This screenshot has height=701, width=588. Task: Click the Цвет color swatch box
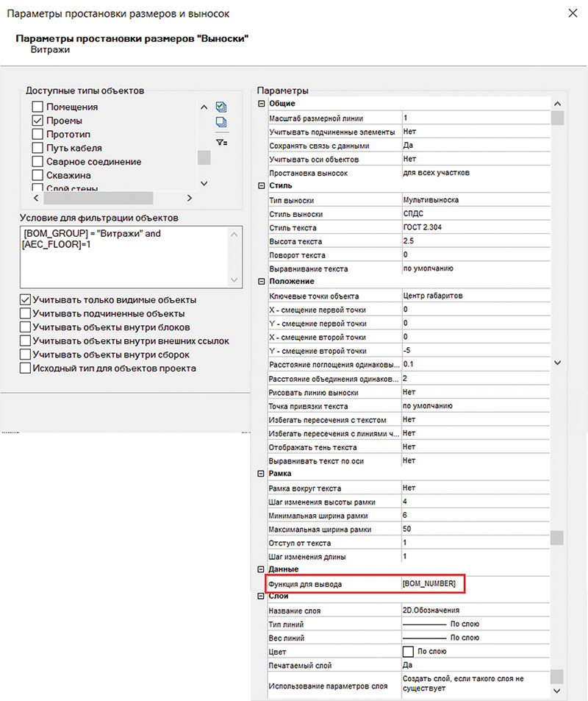(408, 652)
